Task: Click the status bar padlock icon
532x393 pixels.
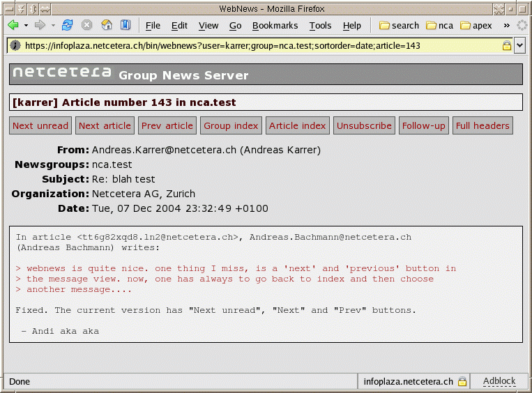Action: pyautogui.click(x=462, y=381)
